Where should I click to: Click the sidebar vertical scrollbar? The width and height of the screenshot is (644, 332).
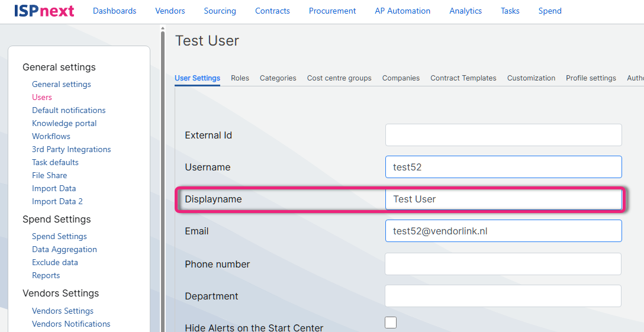163,178
